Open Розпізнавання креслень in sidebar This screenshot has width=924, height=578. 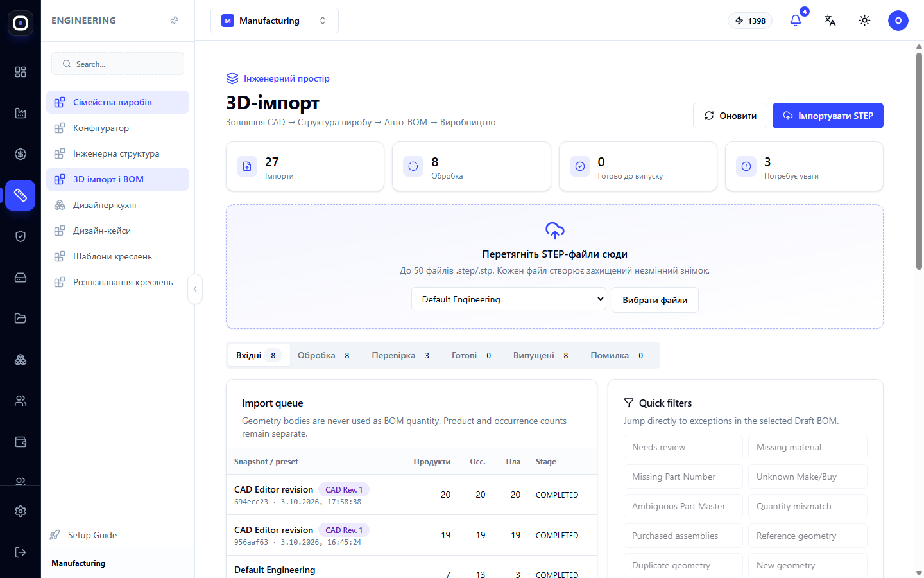tap(117, 282)
